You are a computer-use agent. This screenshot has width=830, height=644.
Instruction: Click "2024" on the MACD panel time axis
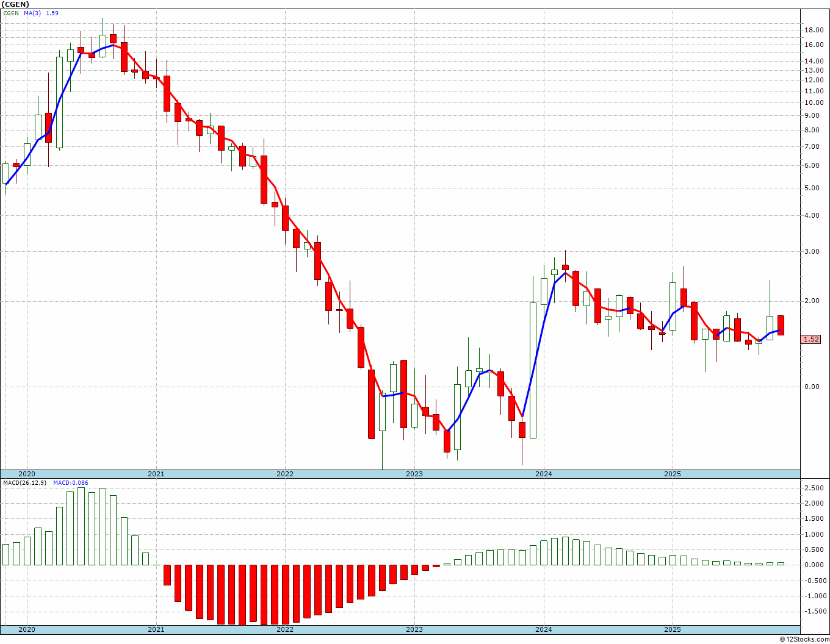pos(544,629)
